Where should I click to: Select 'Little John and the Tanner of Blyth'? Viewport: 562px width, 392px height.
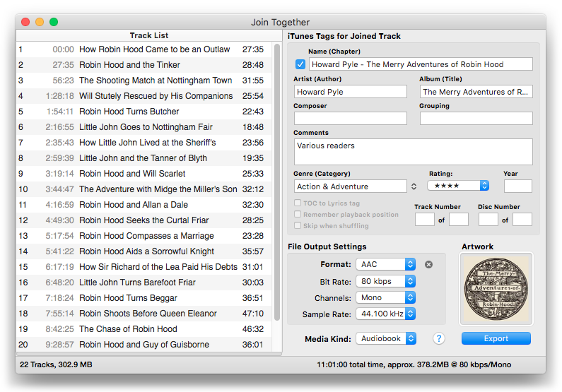[x=144, y=158]
